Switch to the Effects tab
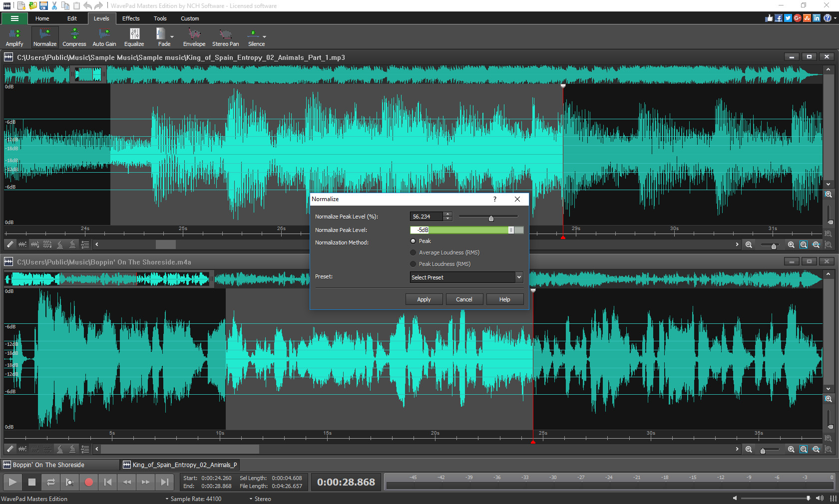This screenshot has height=504, width=839. (x=131, y=18)
